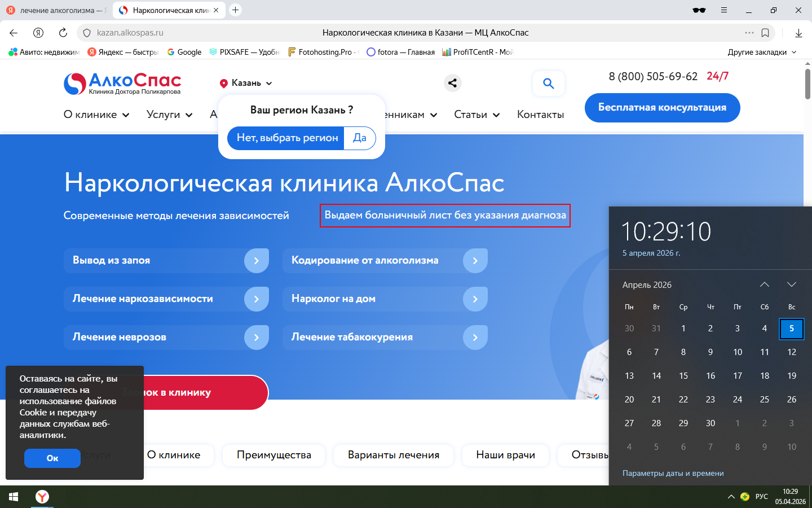Open the Наши врачи section tab
Screen dimensions: 812x508
coord(506,455)
